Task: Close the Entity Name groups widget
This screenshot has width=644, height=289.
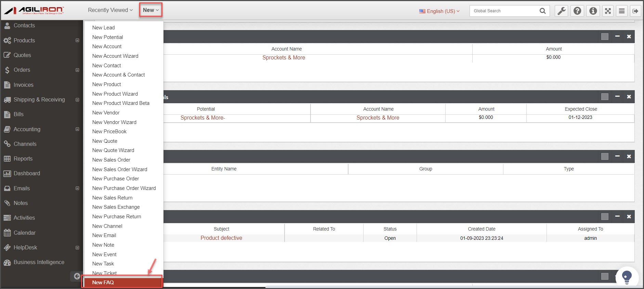Action: point(629,156)
